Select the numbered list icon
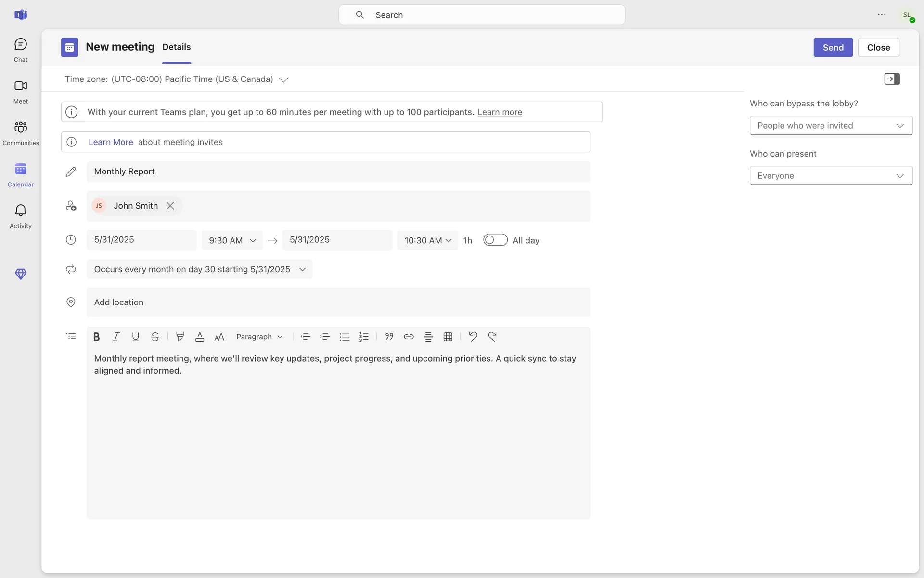The height and width of the screenshot is (578, 924). pyautogui.click(x=364, y=337)
